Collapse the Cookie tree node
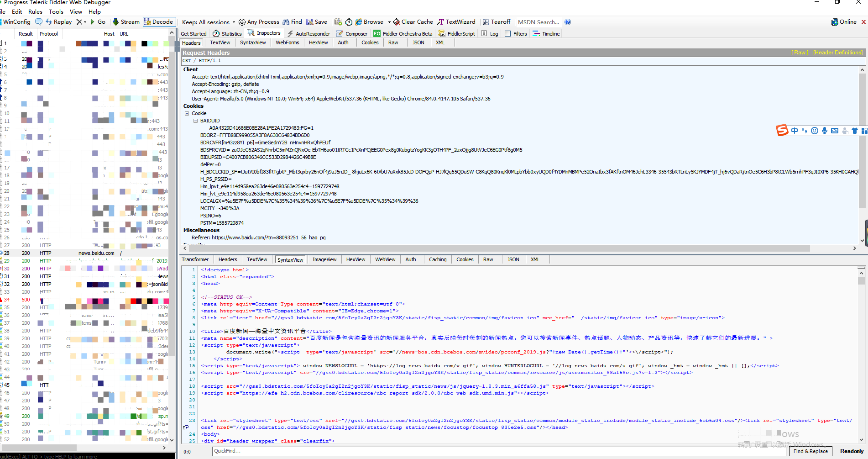This screenshot has width=868, height=459. pyautogui.click(x=187, y=113)
